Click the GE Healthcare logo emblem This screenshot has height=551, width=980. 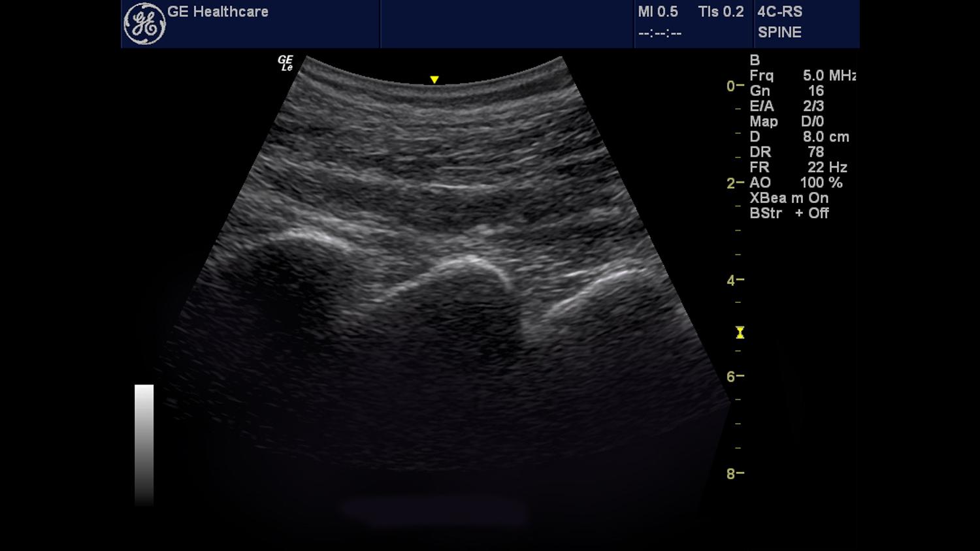point(144,24)
